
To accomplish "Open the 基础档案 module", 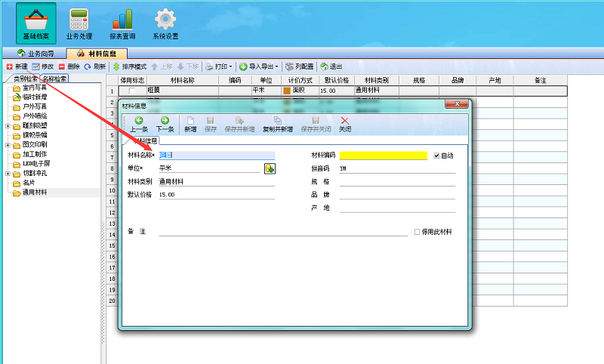I will coord(36,24).
